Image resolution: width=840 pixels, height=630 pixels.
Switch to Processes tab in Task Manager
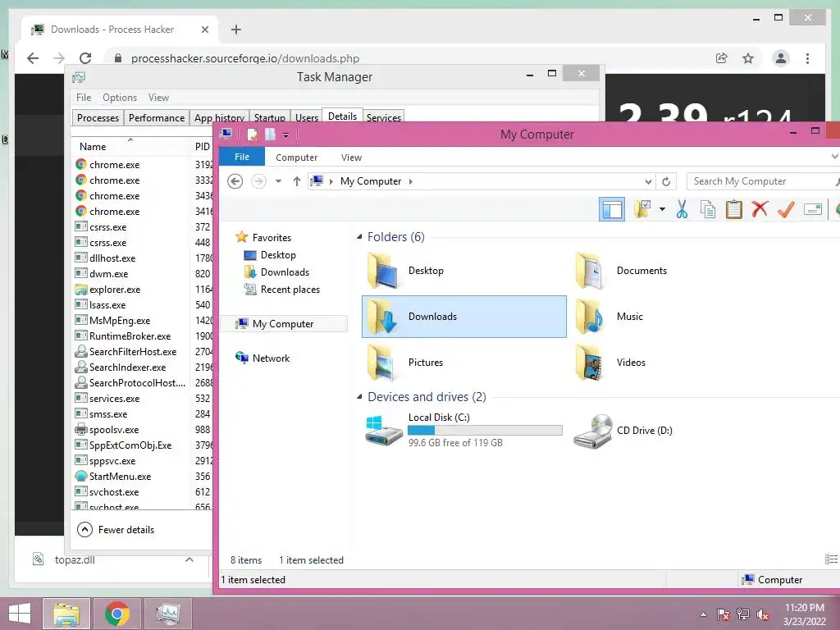click(x=98, y=118)
